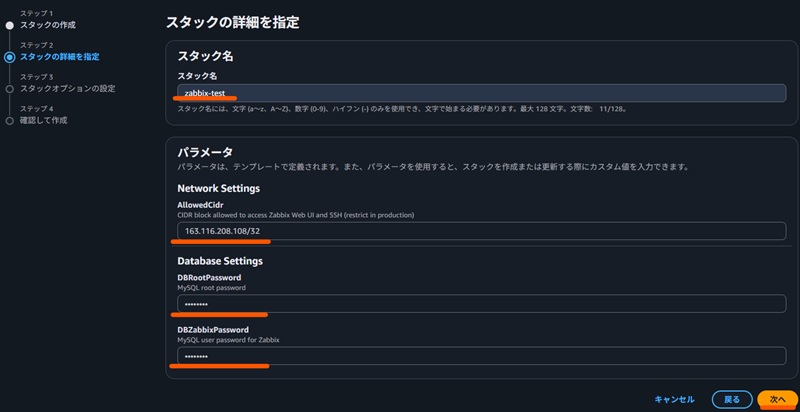Click the Database Settings heading
The height and width of the screenshot is (412, 800).
click(220, 261)
